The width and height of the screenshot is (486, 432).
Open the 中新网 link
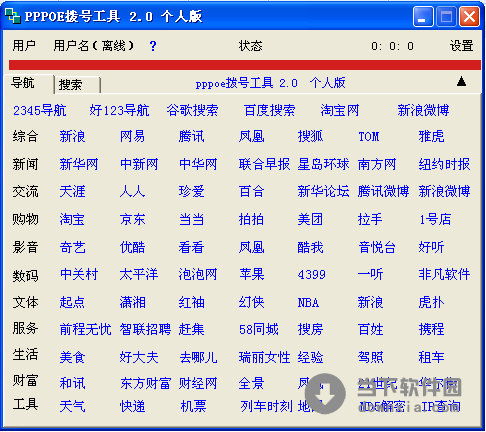[139, 164]
